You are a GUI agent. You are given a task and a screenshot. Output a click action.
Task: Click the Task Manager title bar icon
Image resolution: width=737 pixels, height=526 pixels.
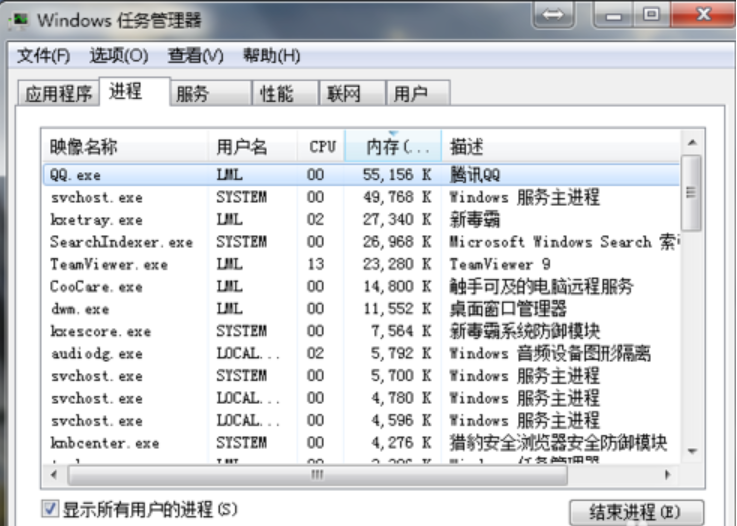pos(17,20)
